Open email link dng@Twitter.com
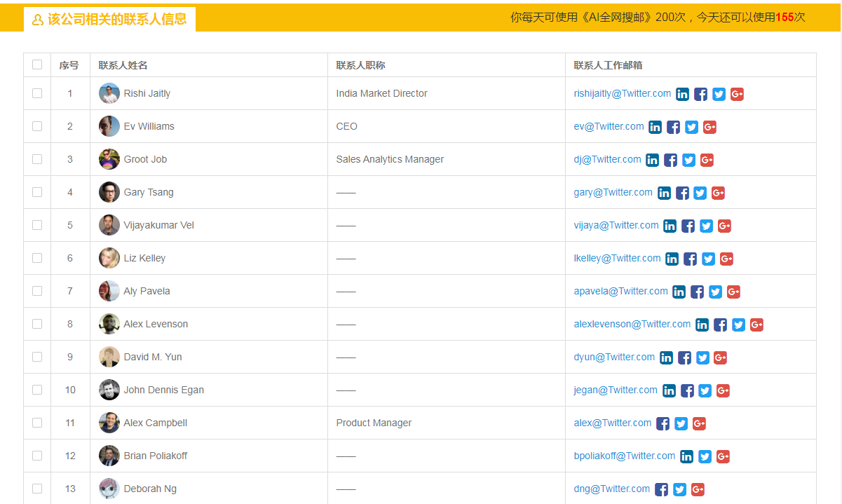 (x=611, y=489)
